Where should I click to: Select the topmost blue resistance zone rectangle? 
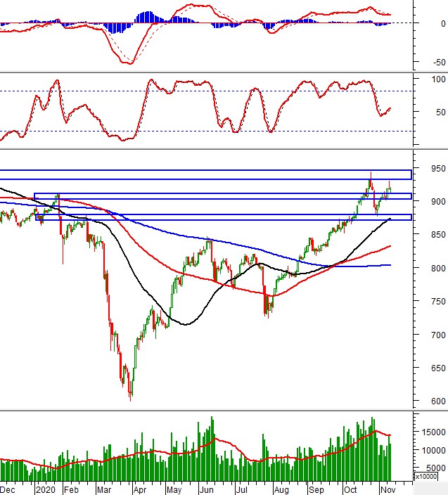204,174
